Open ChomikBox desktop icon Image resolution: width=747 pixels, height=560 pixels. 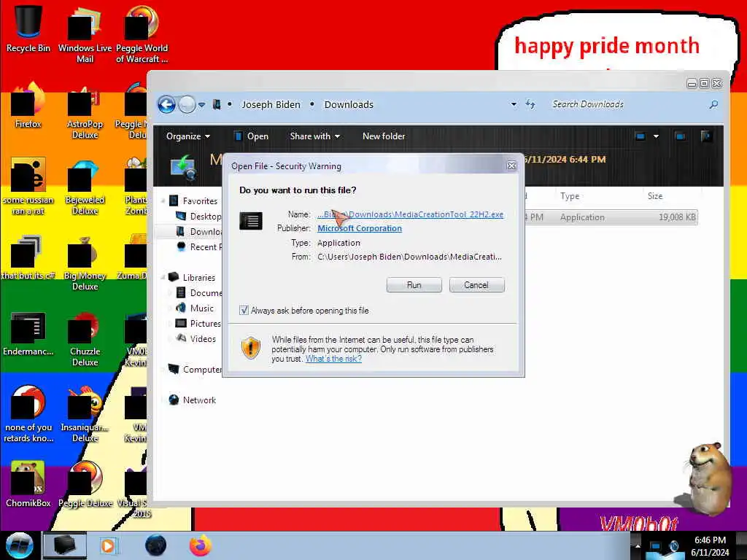pos(28,484)
